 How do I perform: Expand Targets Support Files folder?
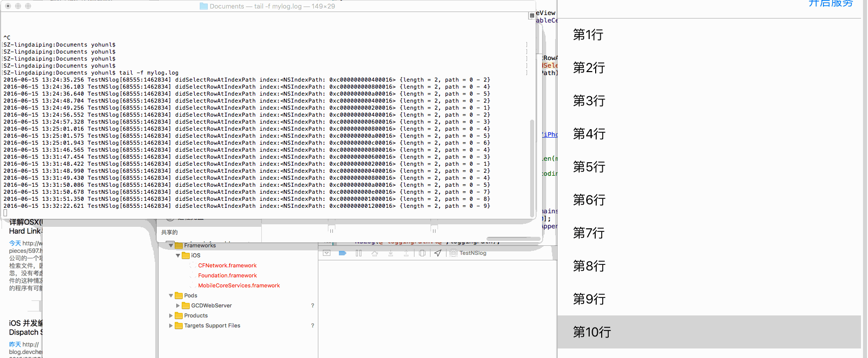171,325
